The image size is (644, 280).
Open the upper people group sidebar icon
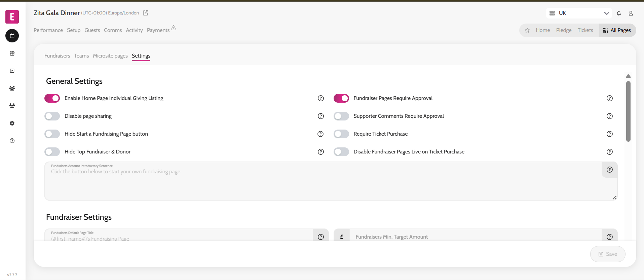click(x=12, y=88)
